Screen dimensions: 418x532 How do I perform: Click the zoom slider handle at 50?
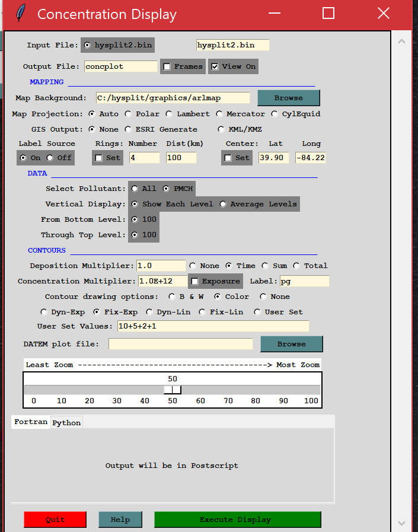(x=173, y=390)
